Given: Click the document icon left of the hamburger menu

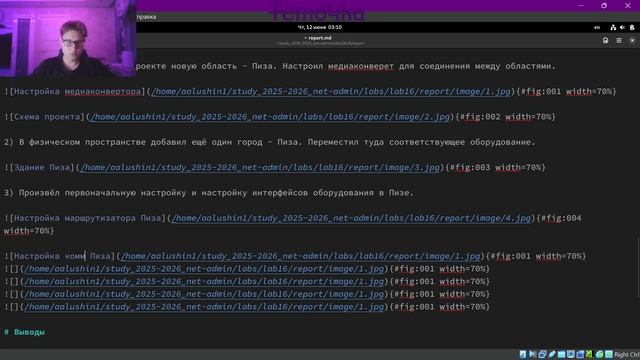Looking at the screenshot, I should tap(605, 40).
